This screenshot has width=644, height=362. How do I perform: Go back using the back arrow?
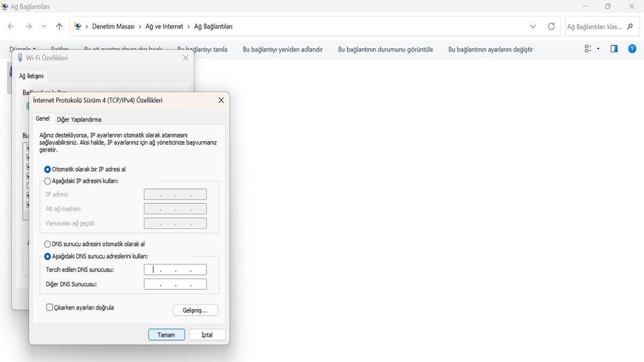click(11, 26)
